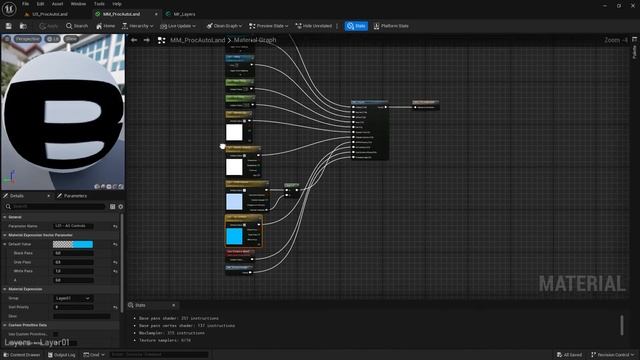Toggle the Stats button in the toolbar
Screen dimensions: 640x360
356,26
